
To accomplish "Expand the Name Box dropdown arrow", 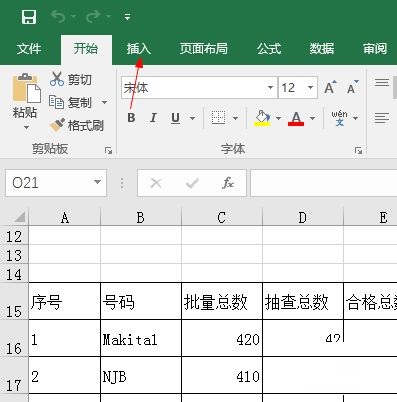I will (97, 182).
